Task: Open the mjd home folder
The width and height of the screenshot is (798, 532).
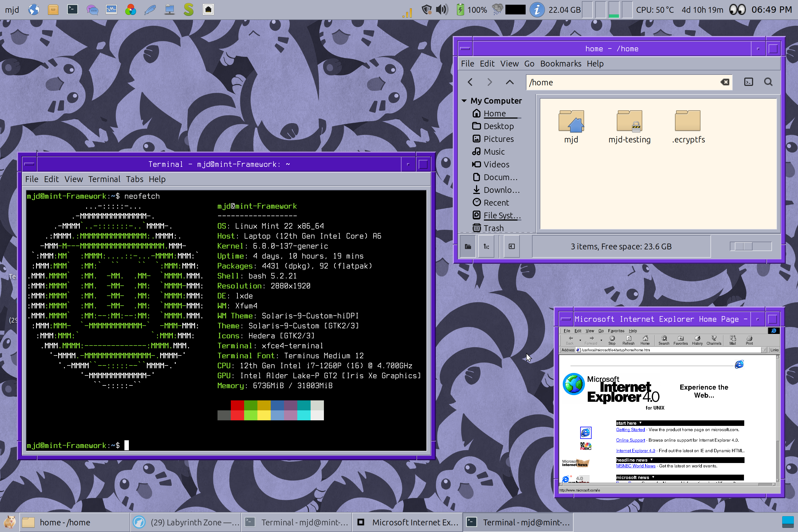Action: pos(571,127)
